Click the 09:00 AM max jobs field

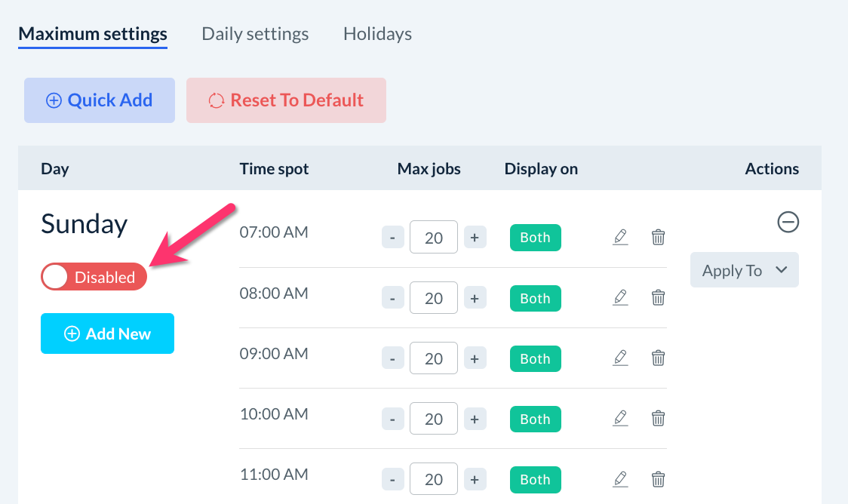click(433, 358)
